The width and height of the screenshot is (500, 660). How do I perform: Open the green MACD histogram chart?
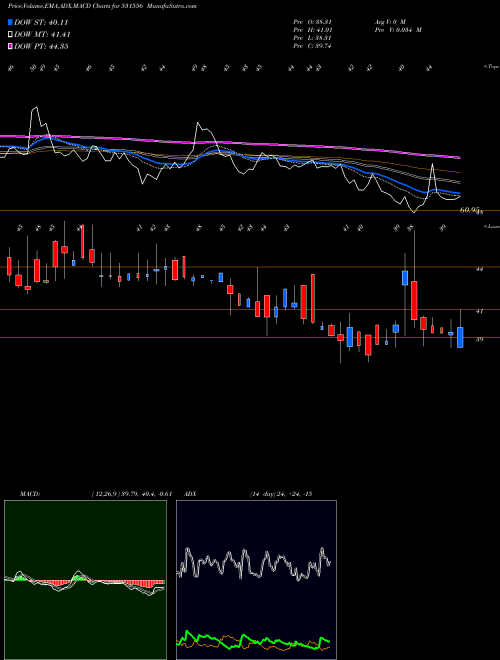[x=85, y=580]
